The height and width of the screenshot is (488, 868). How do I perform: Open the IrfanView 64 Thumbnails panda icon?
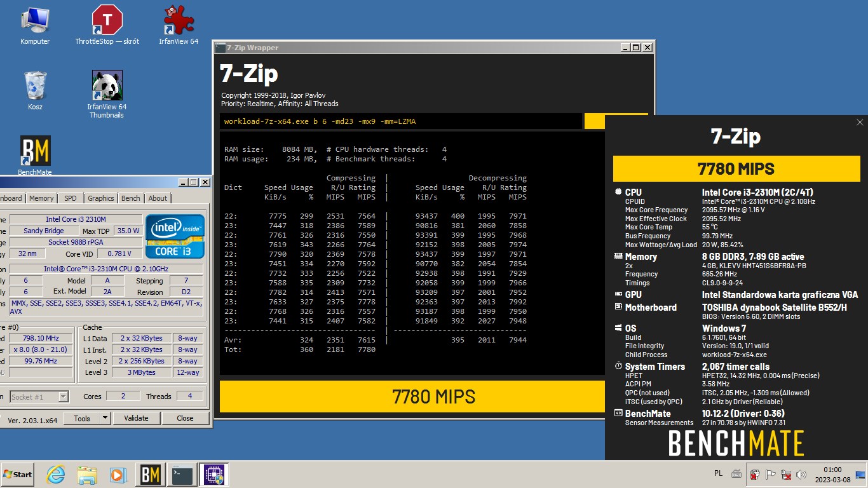[x=107, y=94]
